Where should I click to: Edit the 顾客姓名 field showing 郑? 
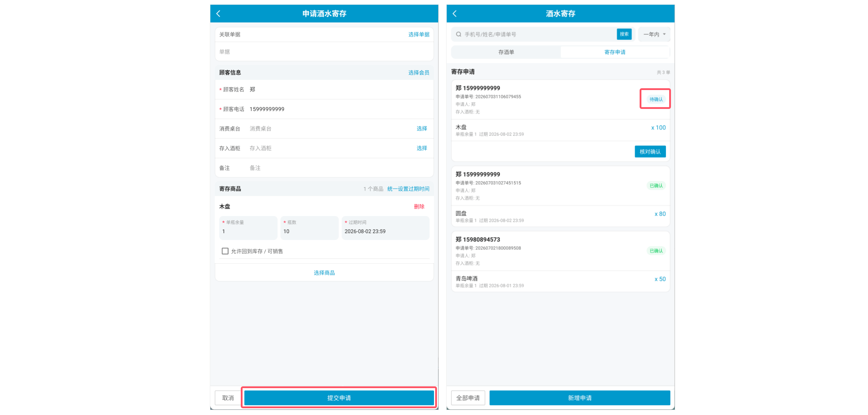324,89
